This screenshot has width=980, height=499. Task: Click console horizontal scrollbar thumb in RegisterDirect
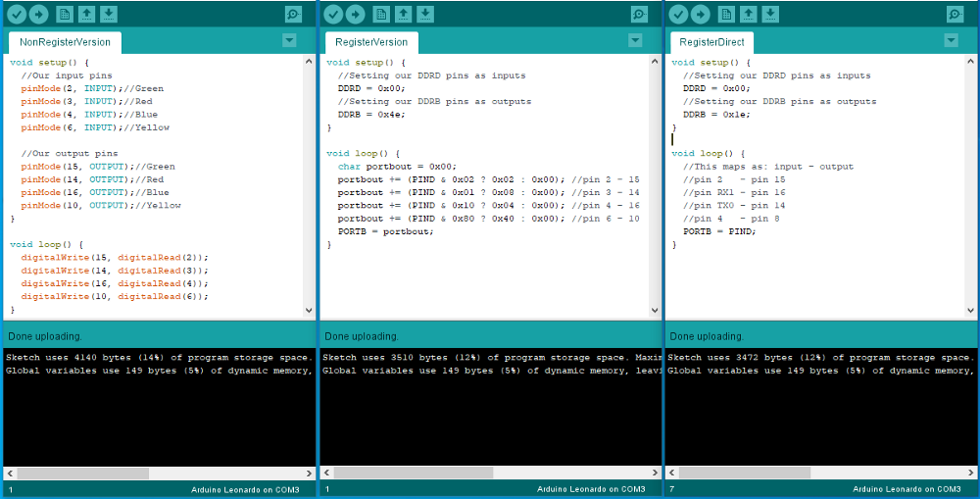point(745,474)
